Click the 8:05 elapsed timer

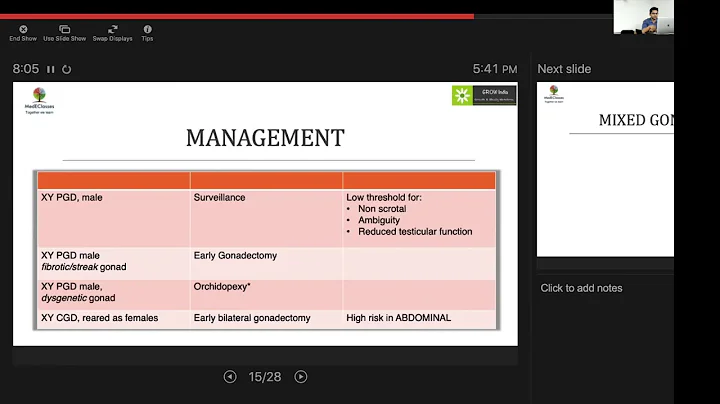point(26,69)
